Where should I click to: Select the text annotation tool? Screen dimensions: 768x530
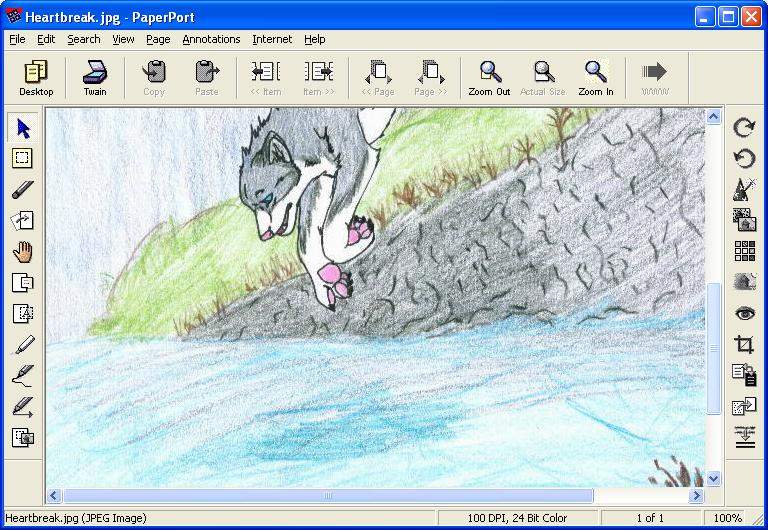pos(23,313)
